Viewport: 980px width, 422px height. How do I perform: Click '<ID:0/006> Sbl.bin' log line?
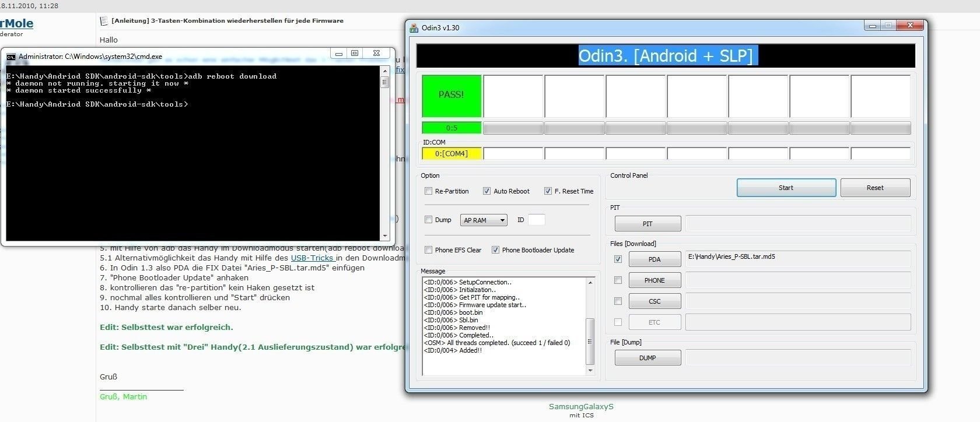pyautogui.click(x=451, y=320)
